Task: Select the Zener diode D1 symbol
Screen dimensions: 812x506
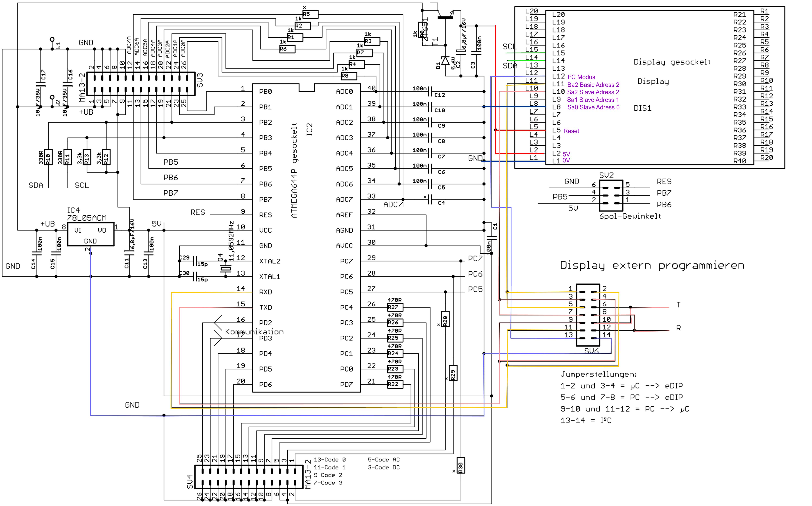Action: pyautogui.click(x=445, y=61)
